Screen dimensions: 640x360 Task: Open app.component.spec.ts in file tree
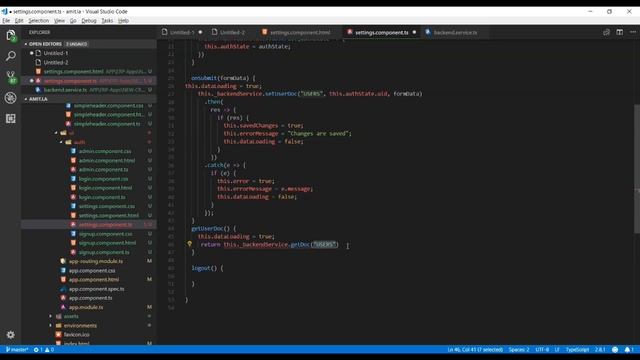[x=96, y=289]
